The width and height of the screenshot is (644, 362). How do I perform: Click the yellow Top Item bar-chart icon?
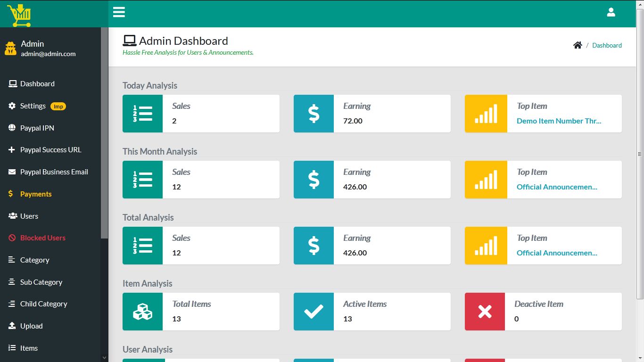tap(486, 113)
